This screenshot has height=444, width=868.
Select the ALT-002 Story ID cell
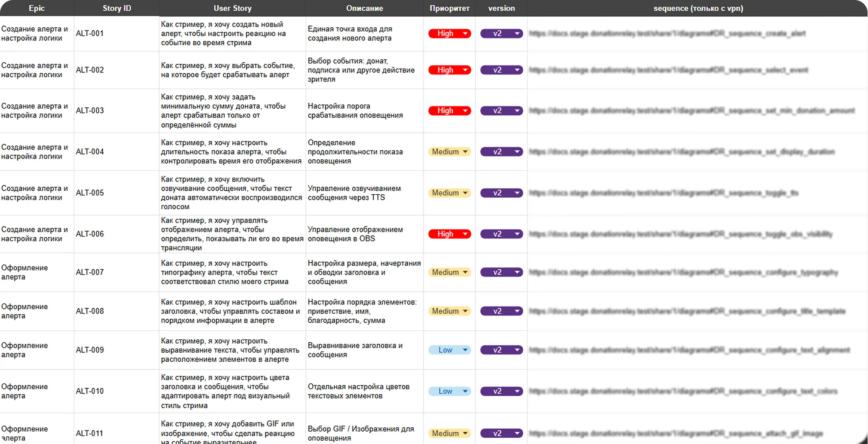pos(116,70)
